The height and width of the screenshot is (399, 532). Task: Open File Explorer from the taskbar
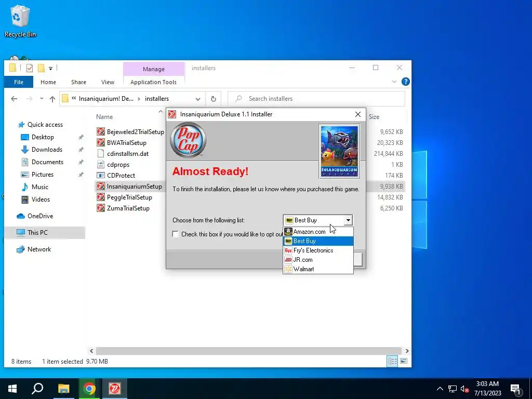pyautogui.click(x=63, y=389)
